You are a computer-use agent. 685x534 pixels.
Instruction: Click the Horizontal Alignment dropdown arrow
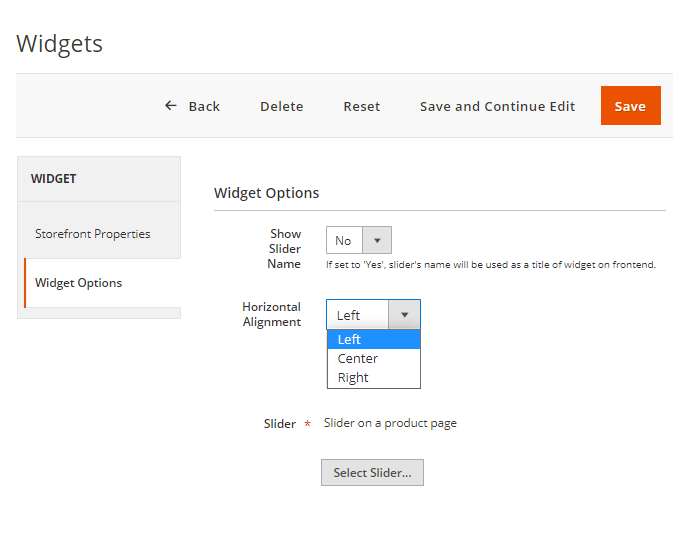click(404, 315)
